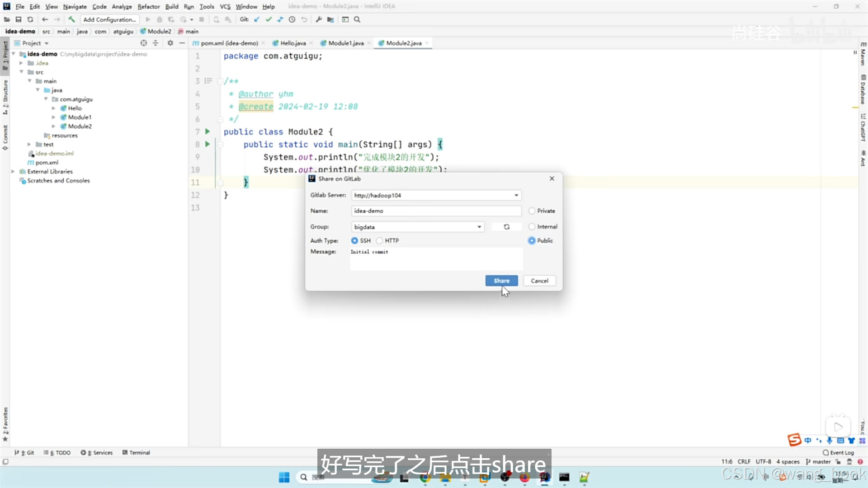Click Cancel button in dialog
868x488 pixels.
point(539,281)
